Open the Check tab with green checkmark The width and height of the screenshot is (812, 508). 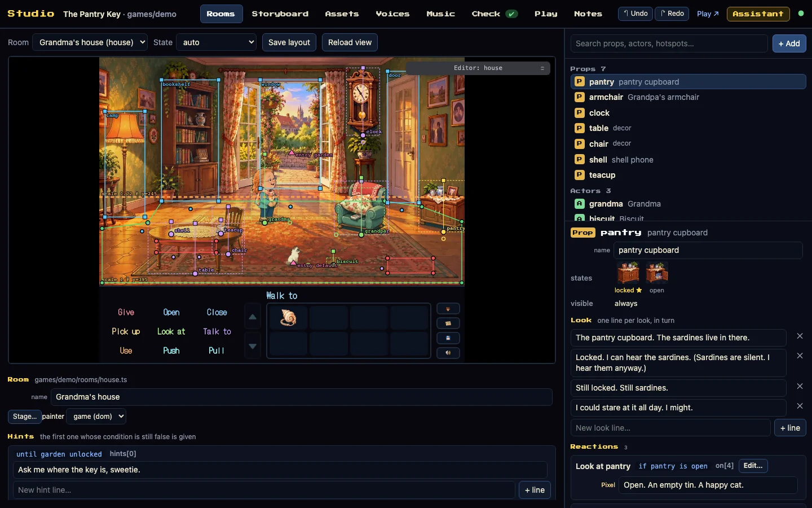[495, 14]
